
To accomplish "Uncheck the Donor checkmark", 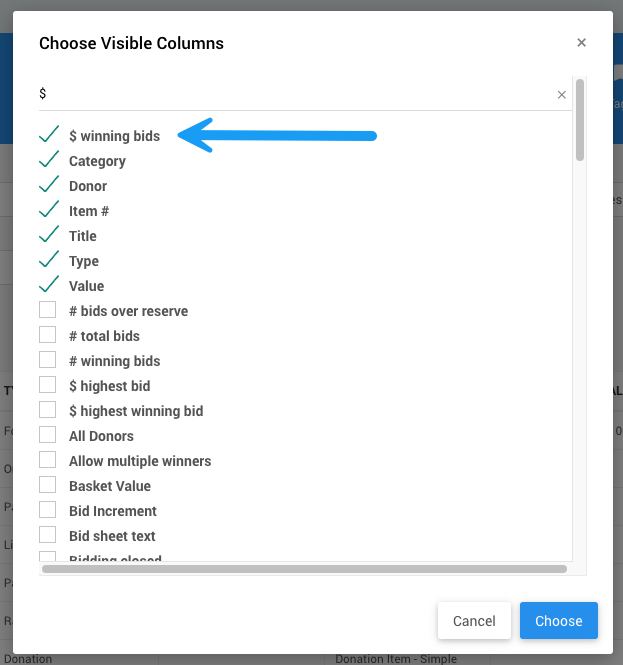I will pyautogui.click(x=48, y=185).
